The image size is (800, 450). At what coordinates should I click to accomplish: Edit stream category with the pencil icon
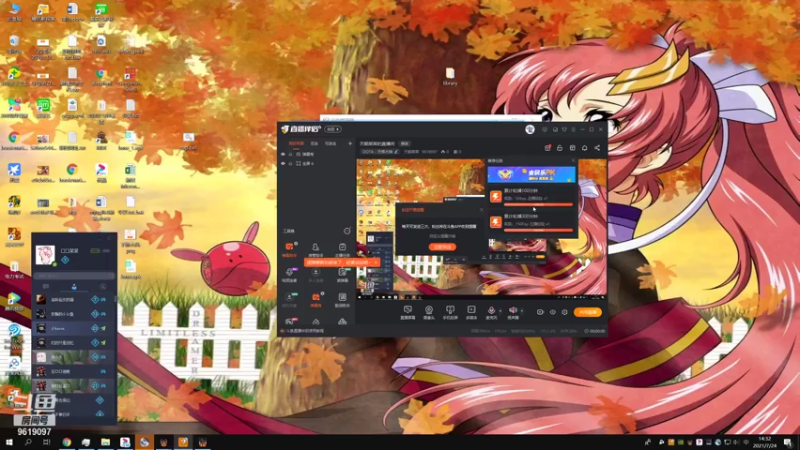click(396, 152)
